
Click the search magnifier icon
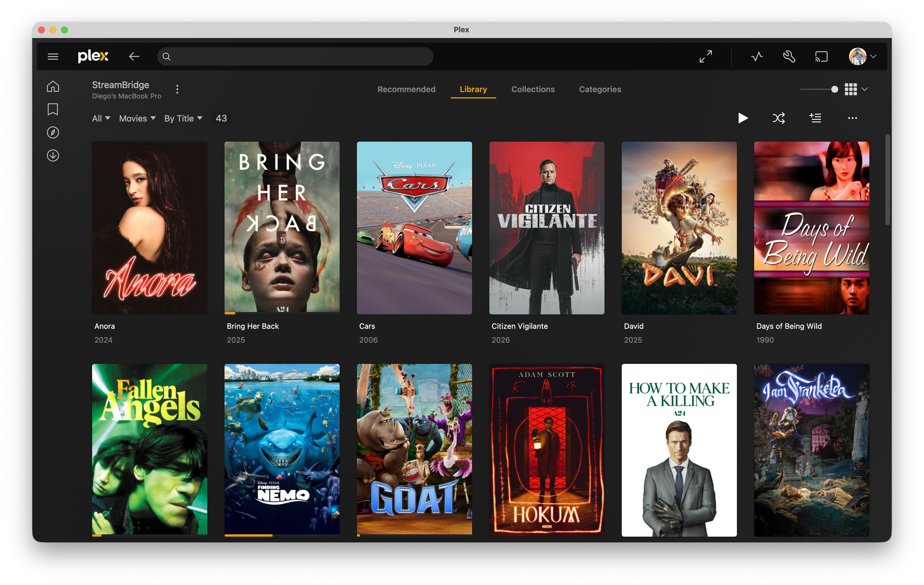click(x=166, y=57)
